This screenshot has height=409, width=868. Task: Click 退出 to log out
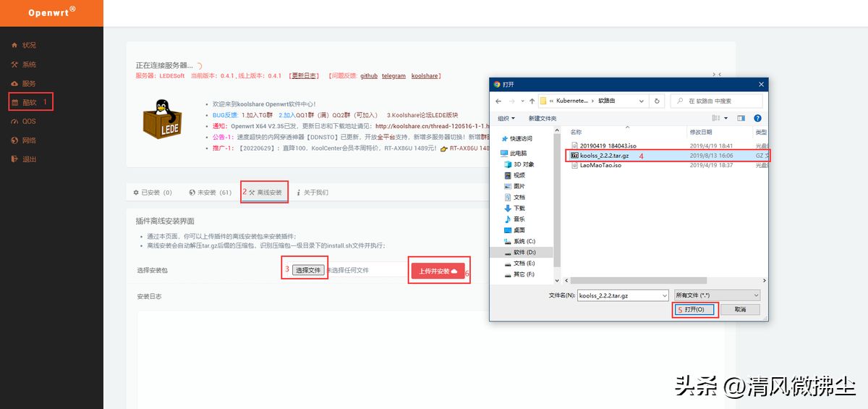pos(23,159)
